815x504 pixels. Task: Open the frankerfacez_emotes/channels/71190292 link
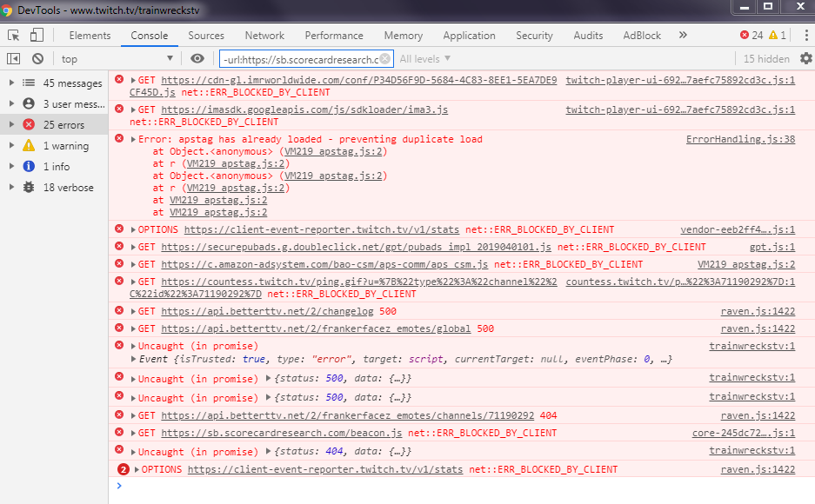pyautogui.click(x=347, y=415)
